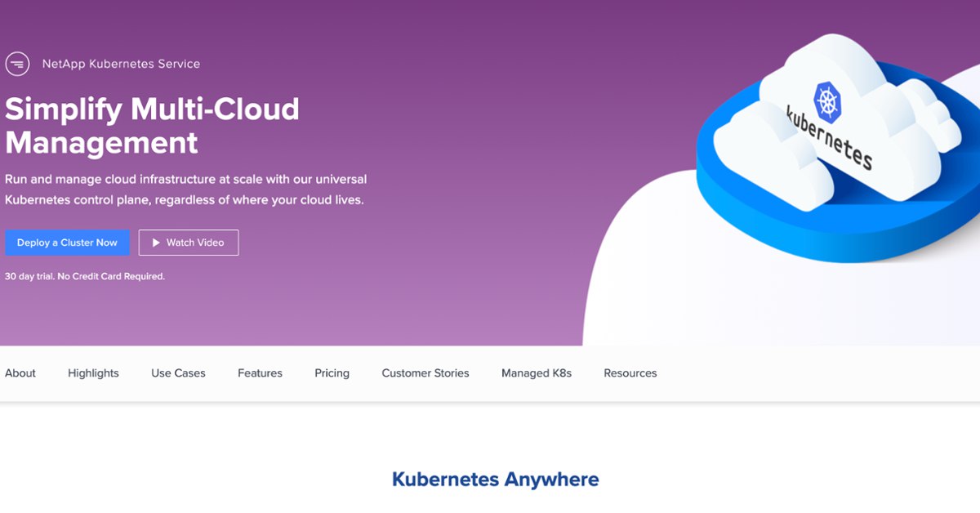Click the 30 day trial notice text
Image resolution: width=980 pixels, height=513 pixels.
click(85, 277)
